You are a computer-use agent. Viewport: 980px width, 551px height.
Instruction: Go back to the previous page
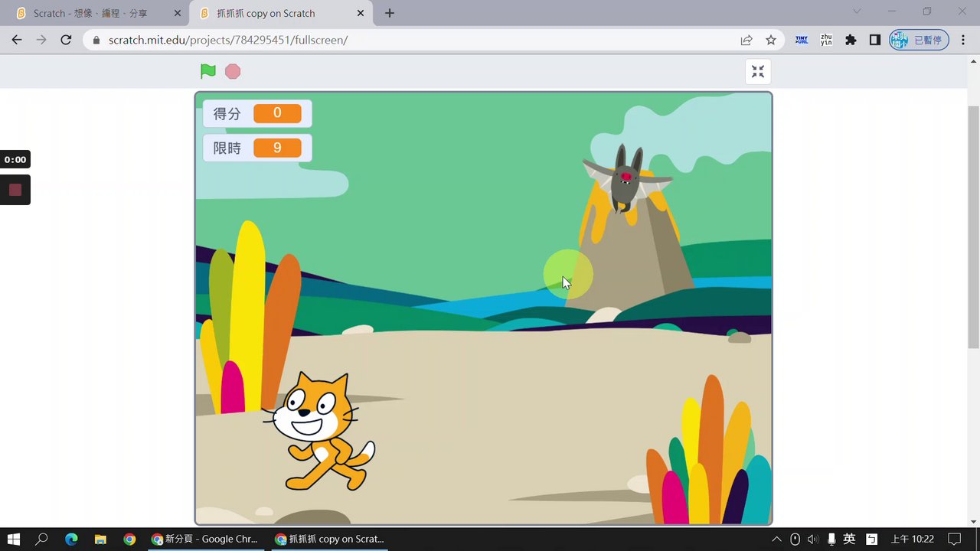tap(17, 40)
